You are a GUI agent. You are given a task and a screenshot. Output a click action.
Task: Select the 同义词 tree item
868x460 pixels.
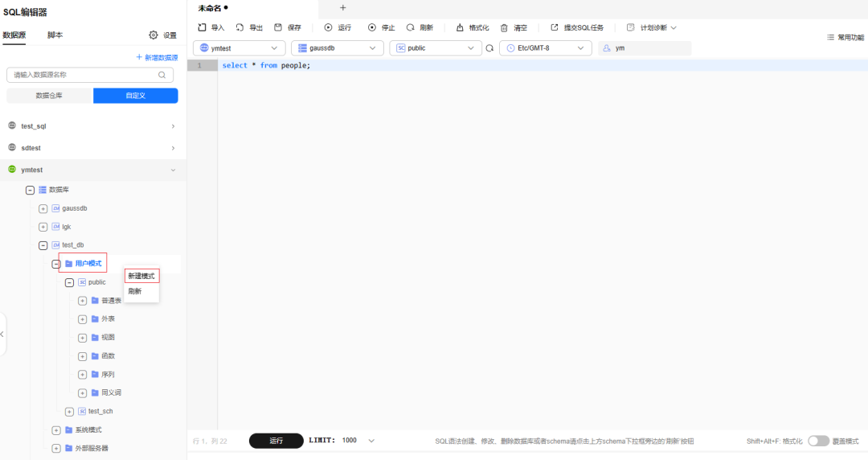pyautogui.click(x=111, y=392)
